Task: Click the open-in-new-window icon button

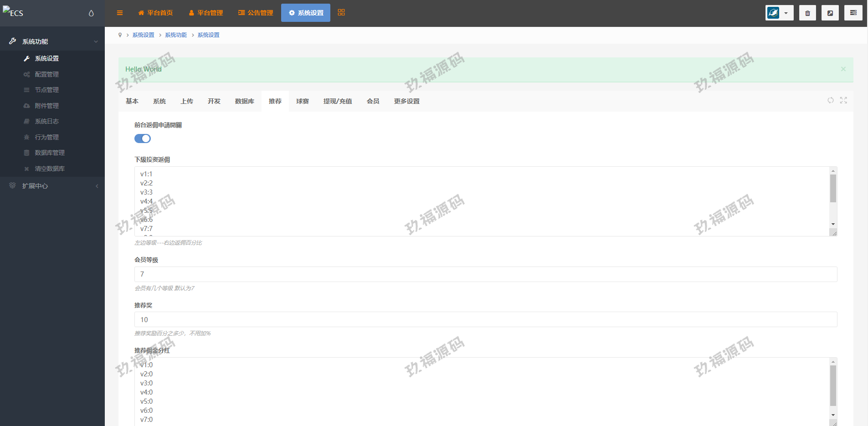Action: coord(830,13)
